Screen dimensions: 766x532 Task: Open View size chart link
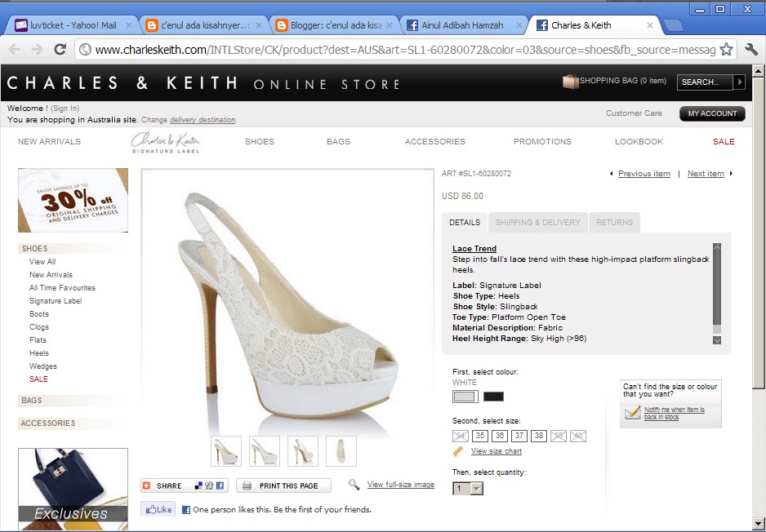[497, 451]
